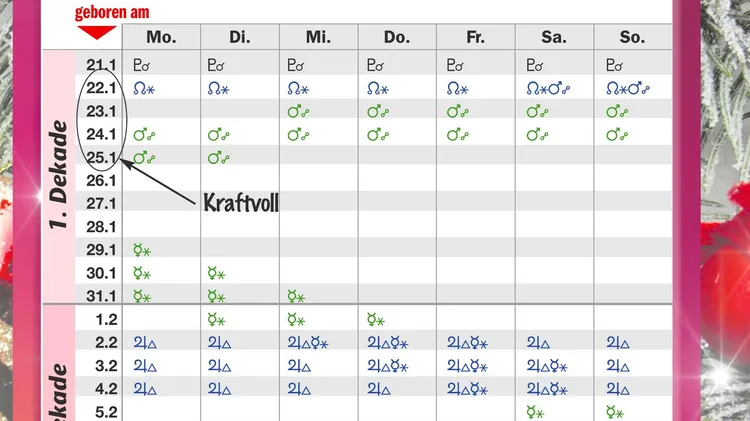Viewport: 750px width, 421px height.
Task: Click the red arrow below 'geboren am'
Action: point(97,32)
